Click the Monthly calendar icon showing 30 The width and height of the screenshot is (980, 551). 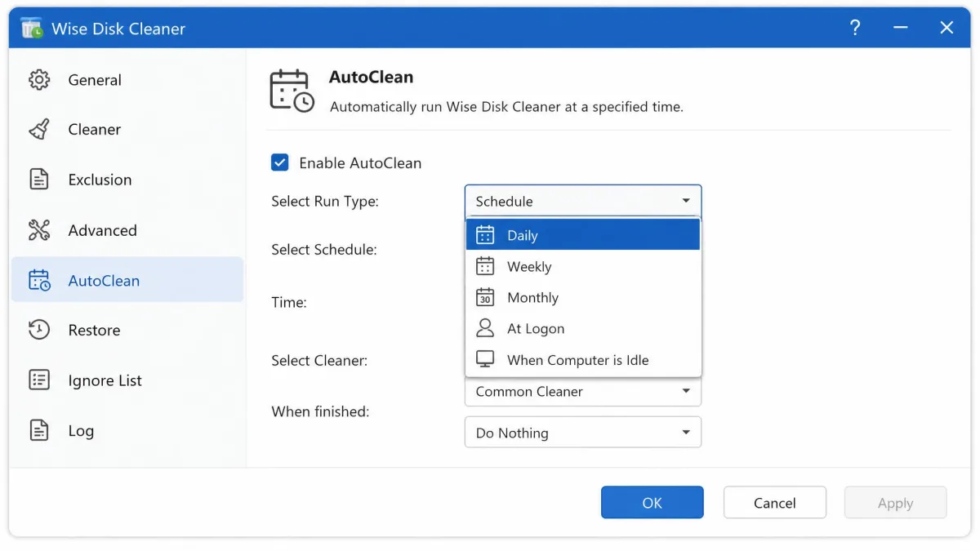point(485,297)
